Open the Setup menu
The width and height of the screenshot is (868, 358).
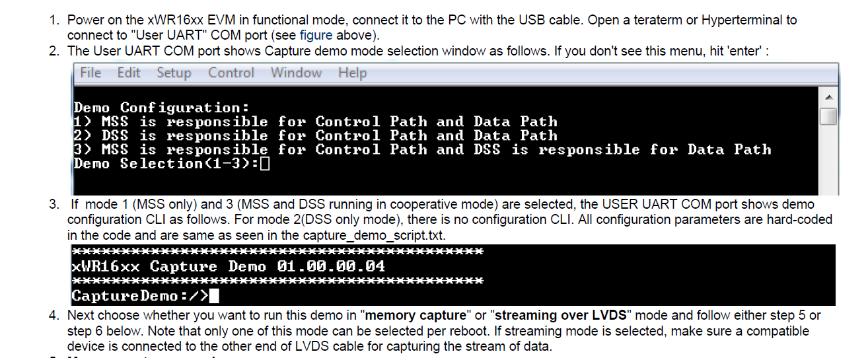[174, 73]
